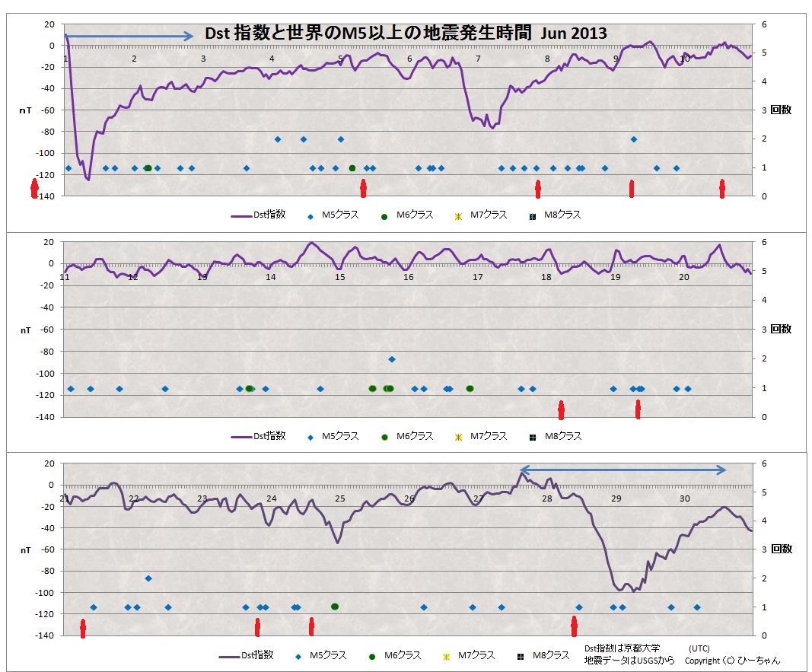Click the 回数 axis label in top chart
The image size is (812, 672).
[x=781, y=110]
